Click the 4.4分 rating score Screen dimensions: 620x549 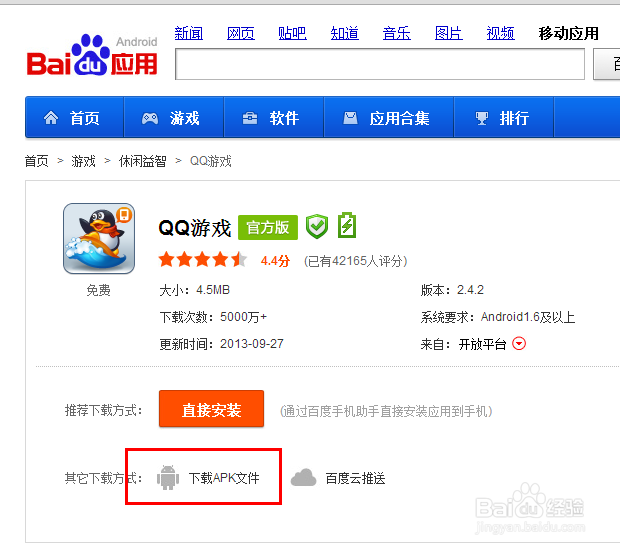tap(275, 261)
